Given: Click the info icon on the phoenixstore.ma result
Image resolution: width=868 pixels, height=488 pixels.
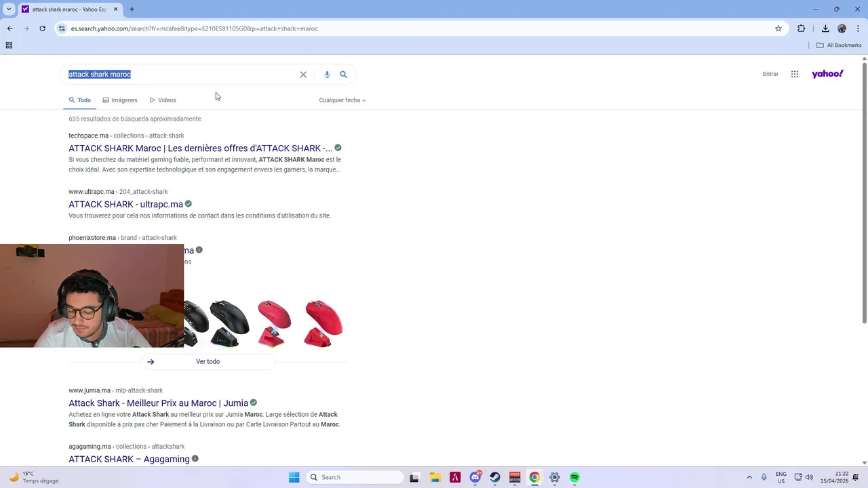Looking at the screenshot, I should [199, 249].
